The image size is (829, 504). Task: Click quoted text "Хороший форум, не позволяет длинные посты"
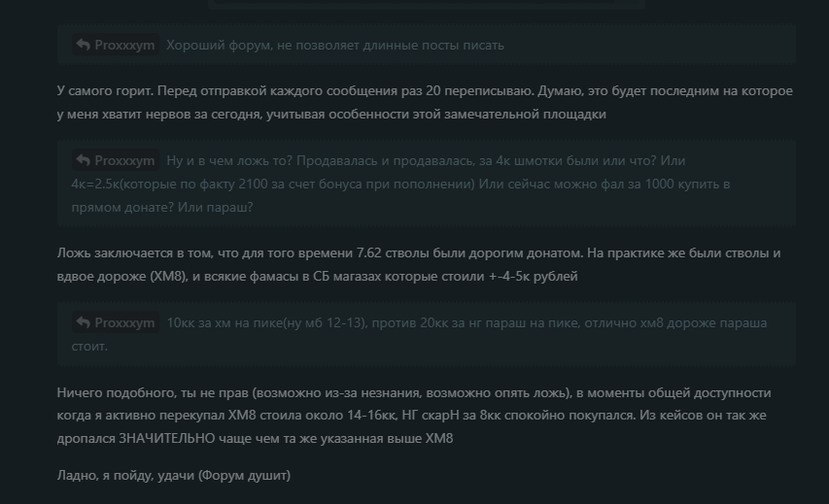click(313, 45)
